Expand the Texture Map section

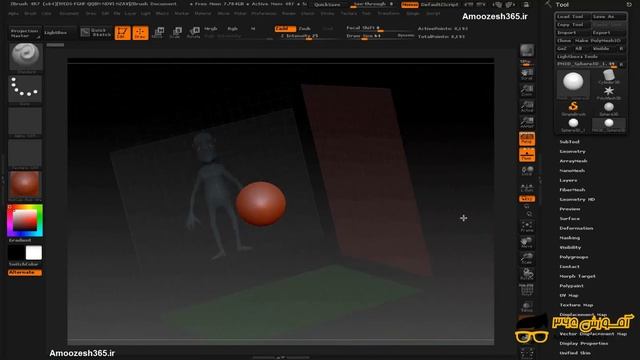coord(576,305)
